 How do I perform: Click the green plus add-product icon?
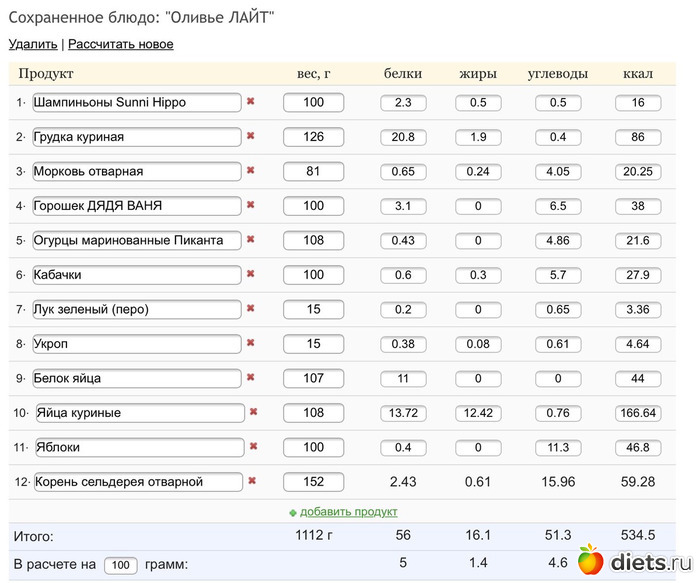pyautogui.click(x=292, y=512)
